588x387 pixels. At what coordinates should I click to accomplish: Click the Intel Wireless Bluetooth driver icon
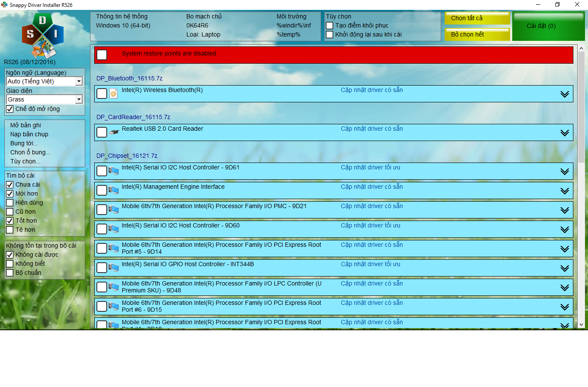(114, 94)
